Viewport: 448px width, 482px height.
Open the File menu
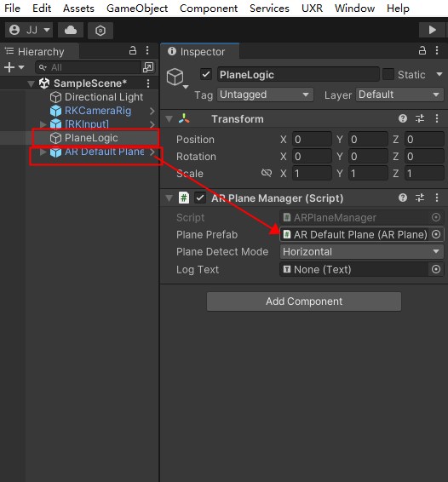pyautogui.click(x=12, y=9)
